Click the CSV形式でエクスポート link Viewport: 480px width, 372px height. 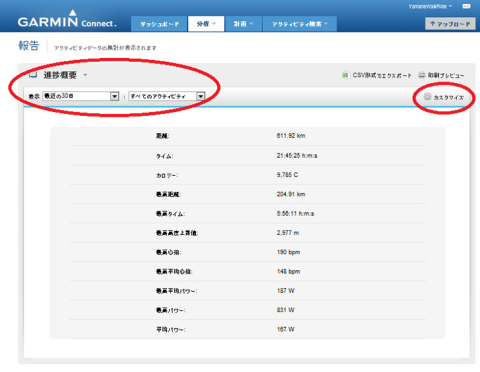[x=382, y=75]
